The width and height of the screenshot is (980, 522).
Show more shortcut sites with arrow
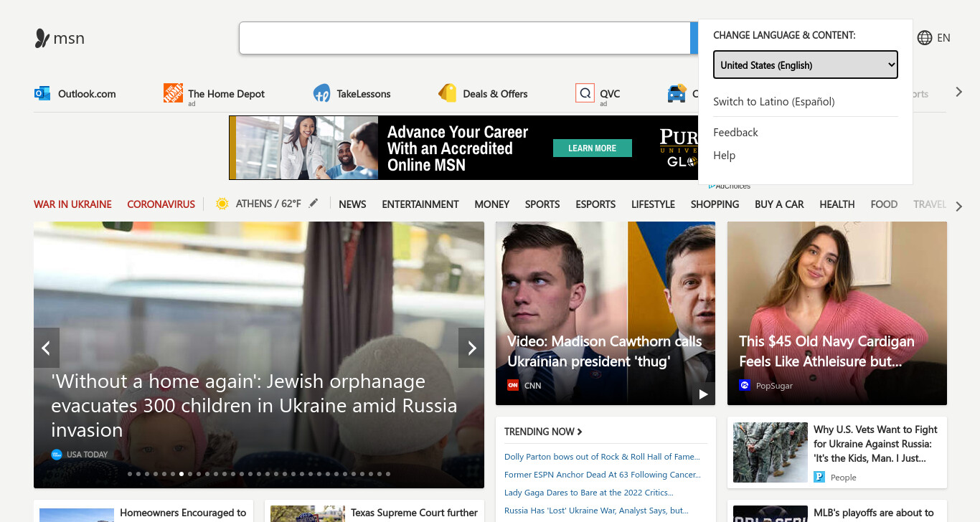958,92
